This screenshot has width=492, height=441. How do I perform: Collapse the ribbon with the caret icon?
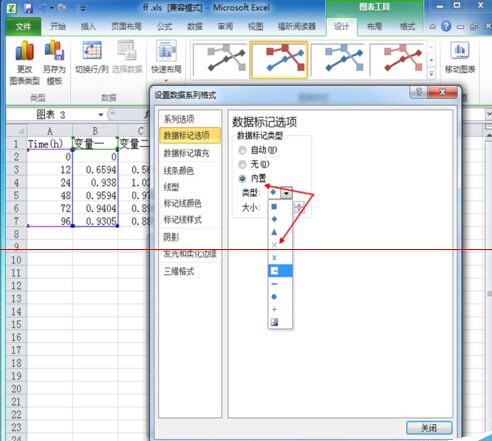432,26
